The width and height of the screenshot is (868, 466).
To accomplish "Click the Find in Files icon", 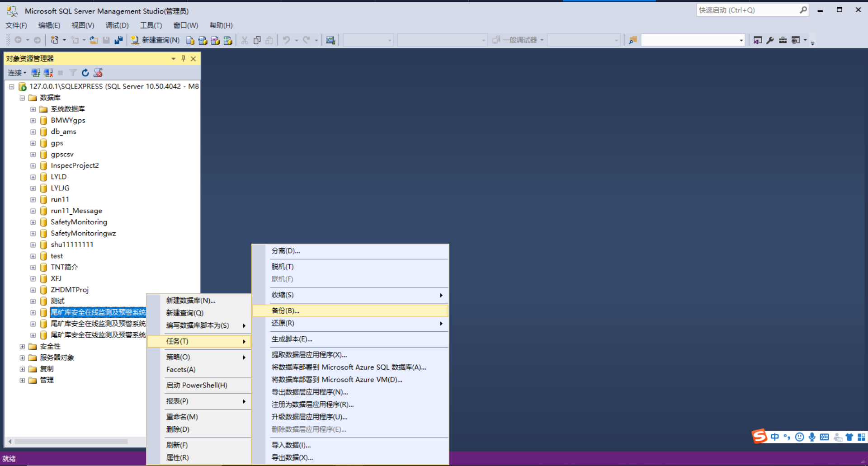I will point(633,40).
